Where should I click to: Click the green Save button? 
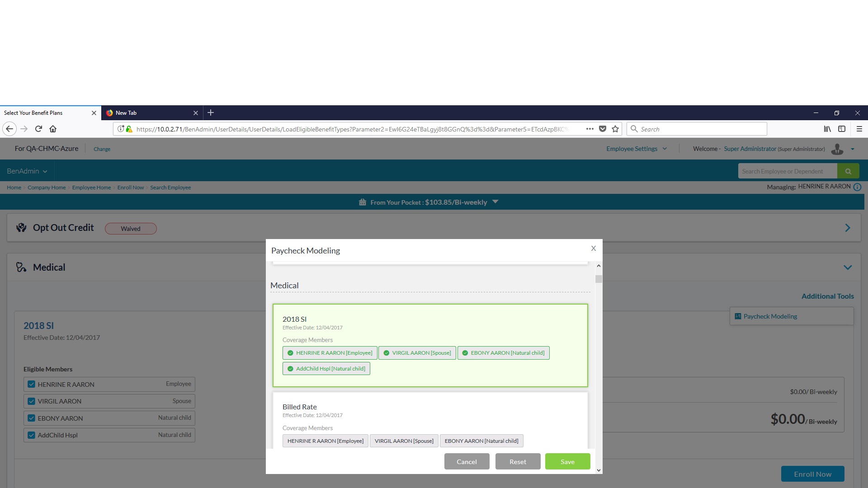(567, 461)
